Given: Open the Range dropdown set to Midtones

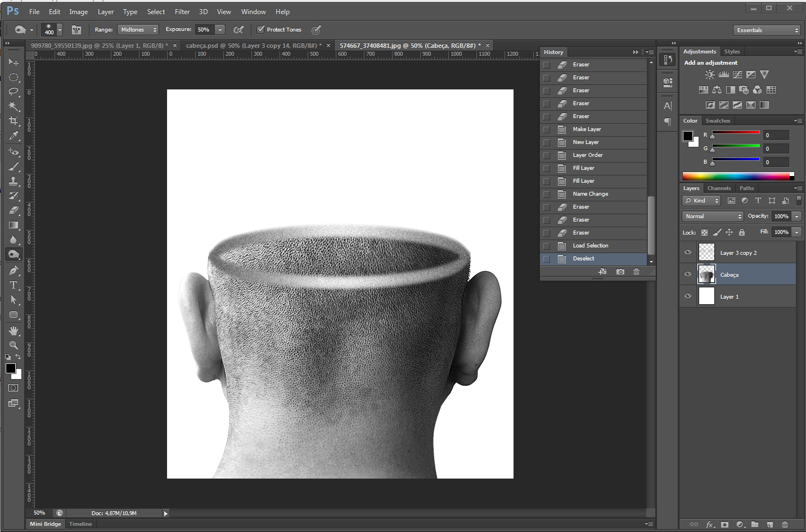Looking at the screenshot, I should tap(138, 30).
